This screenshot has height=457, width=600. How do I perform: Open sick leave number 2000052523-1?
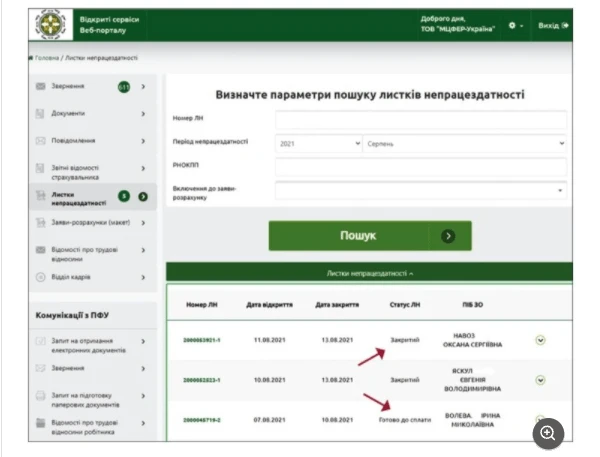pos(202,380)
